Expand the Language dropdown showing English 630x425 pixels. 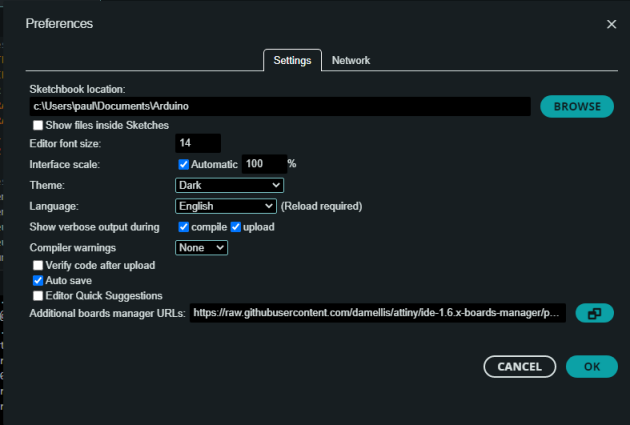tap(225, 206)
